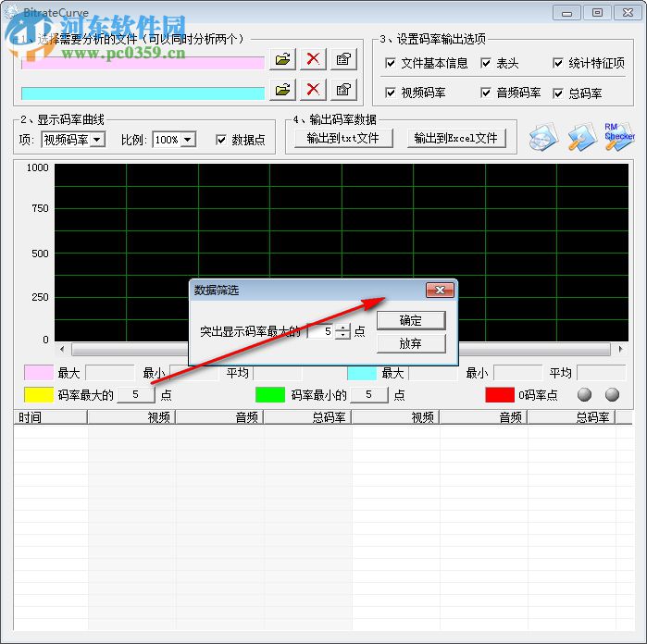
Task: Clear the first file with red X
Action: [x=313, y=59]
